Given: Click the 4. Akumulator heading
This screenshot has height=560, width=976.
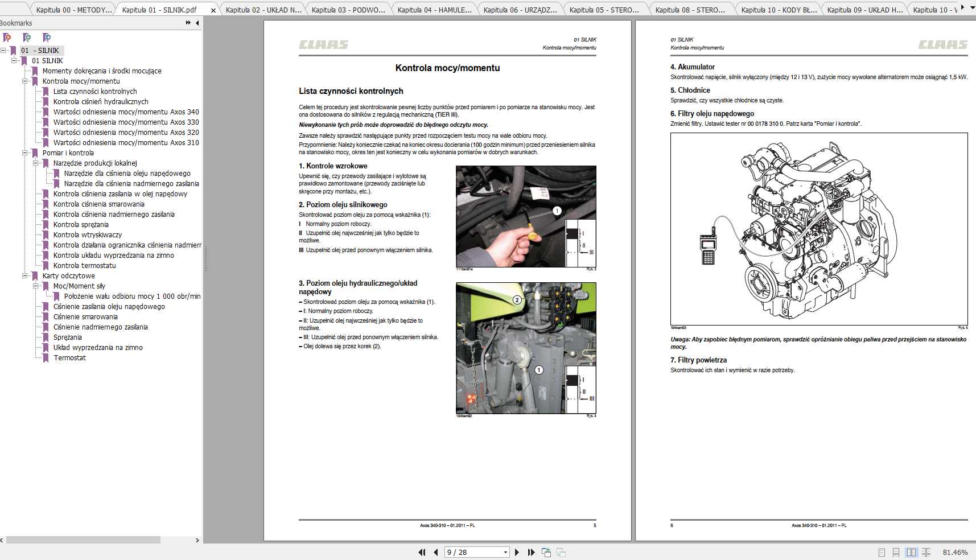Looking at the screenshot, I should coord(693,67).
